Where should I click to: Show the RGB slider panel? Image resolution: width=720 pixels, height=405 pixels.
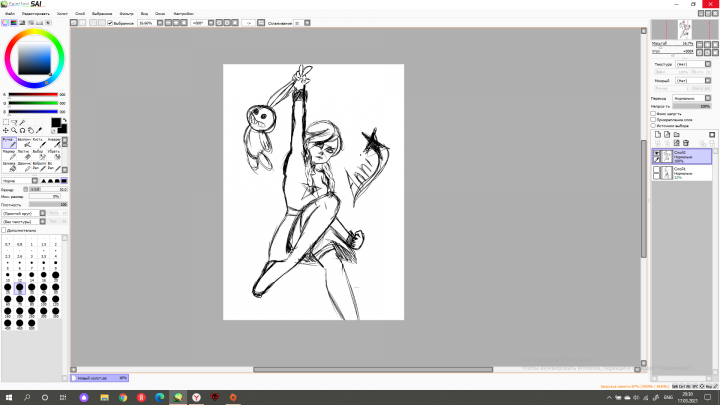point(14,22)
